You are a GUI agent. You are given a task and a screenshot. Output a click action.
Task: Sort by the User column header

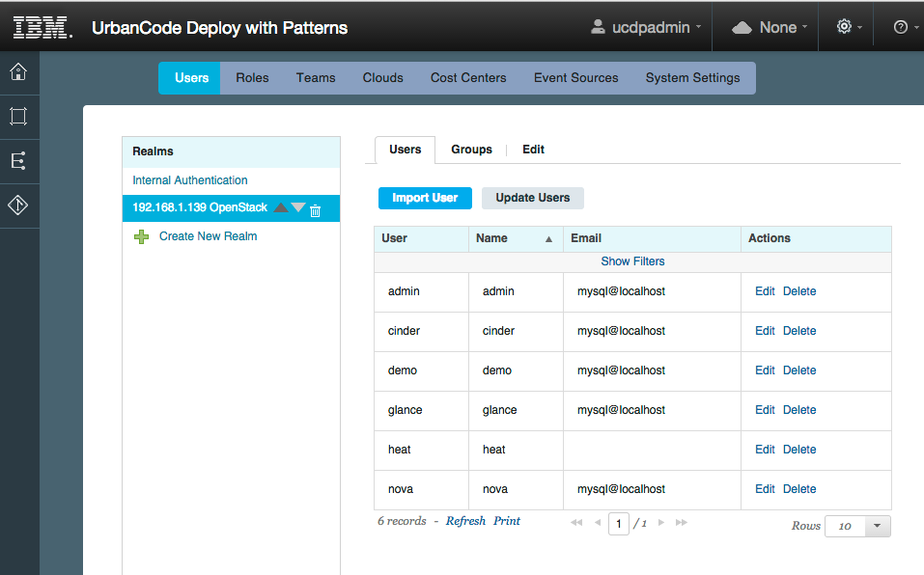(x=421, y=238)
